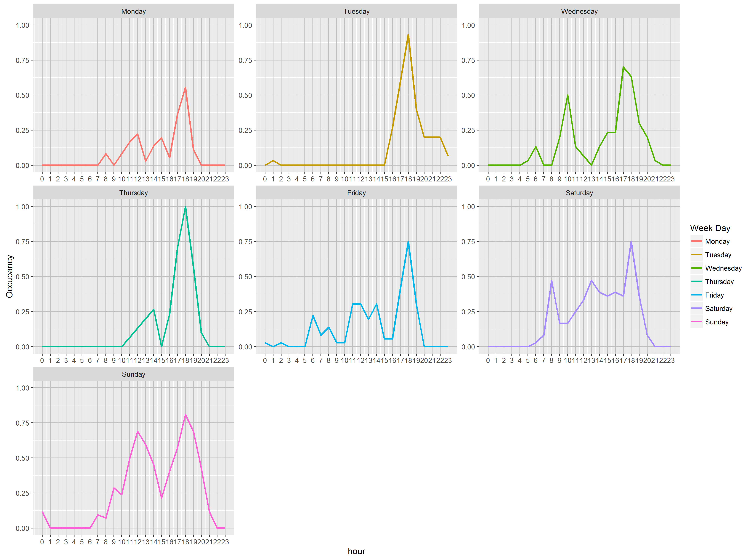Click the Sunday facet title strip
The image size is (756, 560).
[133, 374]
